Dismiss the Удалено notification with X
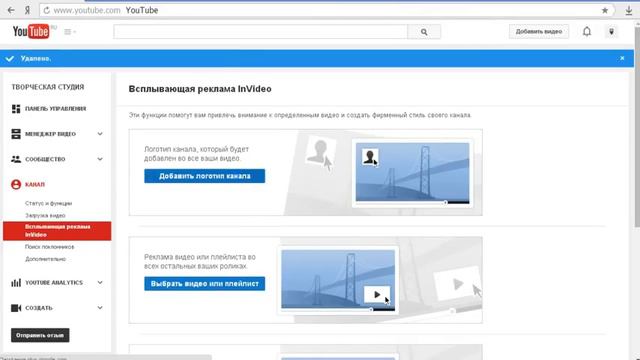The width and height of the screenshot is (640, 360). [622, 58]
